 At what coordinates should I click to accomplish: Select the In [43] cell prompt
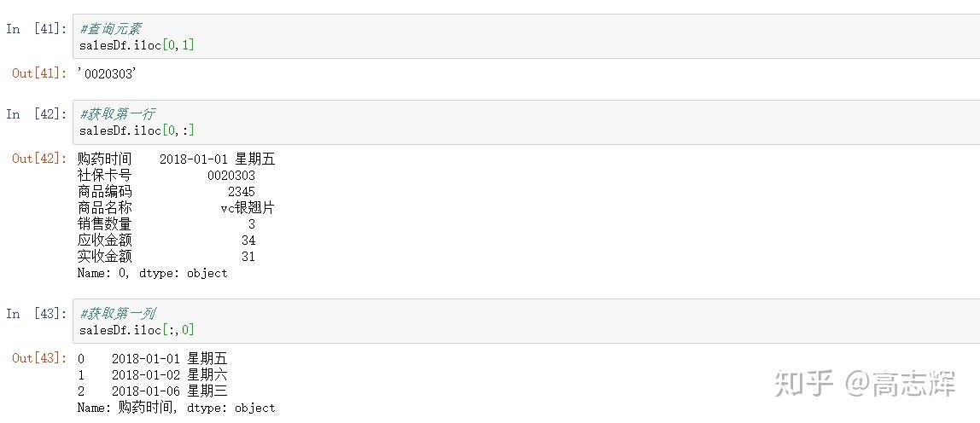[36, 313]
